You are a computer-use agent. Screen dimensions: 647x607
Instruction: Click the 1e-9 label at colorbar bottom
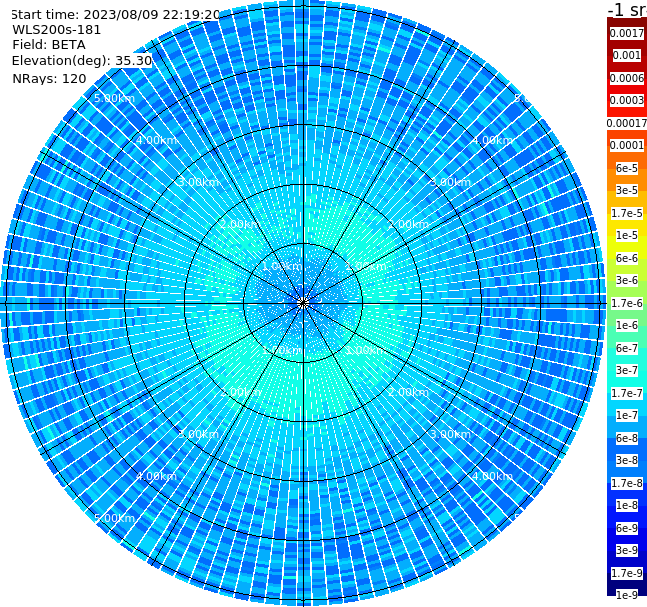coord(627,595)
